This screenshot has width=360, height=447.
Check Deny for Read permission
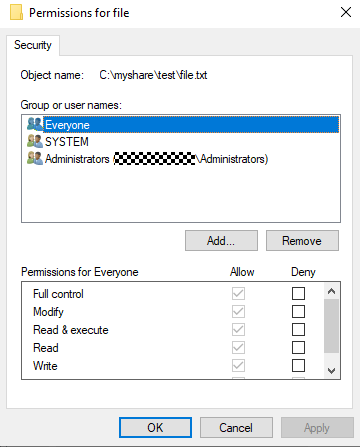pyautogui.click(x=298, y=348)
